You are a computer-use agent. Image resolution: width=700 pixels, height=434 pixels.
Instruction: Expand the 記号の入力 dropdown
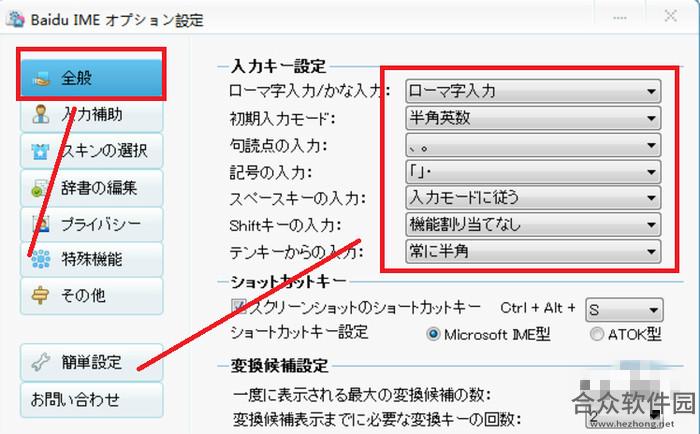pos(533,172)
